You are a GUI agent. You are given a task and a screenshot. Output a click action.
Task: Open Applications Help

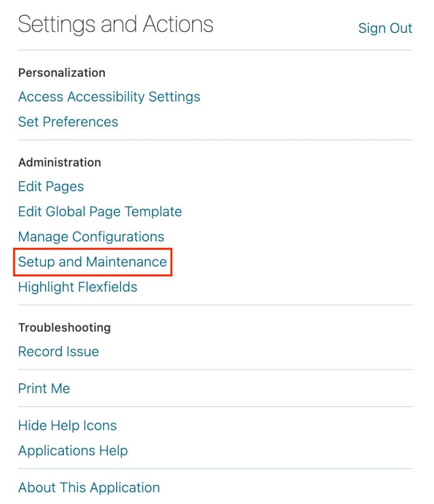[73, 450]
